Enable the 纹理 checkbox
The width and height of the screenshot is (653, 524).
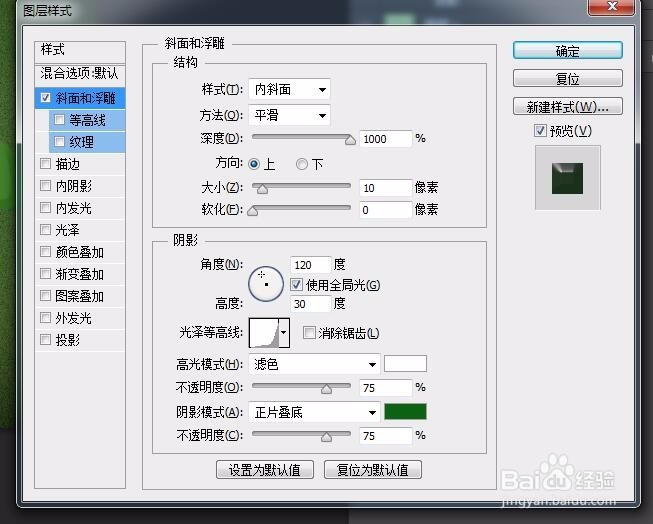(x=59, y=142)
